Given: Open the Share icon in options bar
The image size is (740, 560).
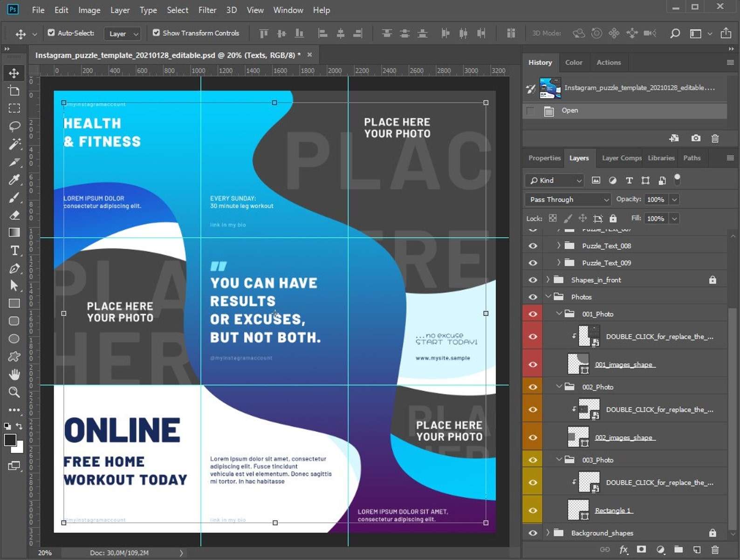Looking at the screenshot, I should tap(726, 33).
